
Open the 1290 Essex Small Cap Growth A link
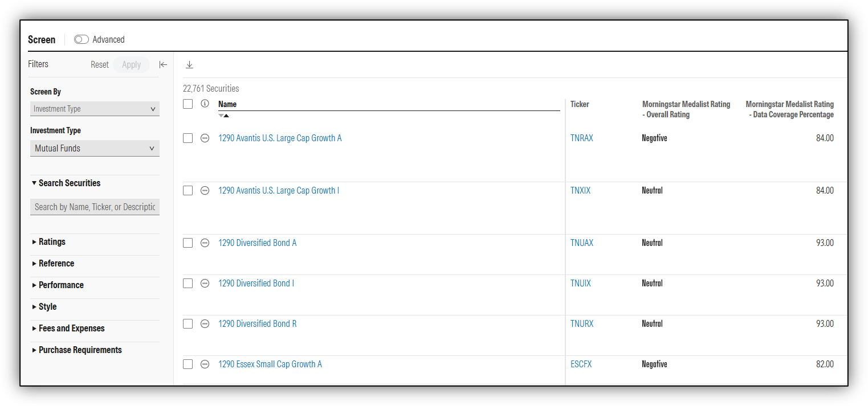click(270, 364)
